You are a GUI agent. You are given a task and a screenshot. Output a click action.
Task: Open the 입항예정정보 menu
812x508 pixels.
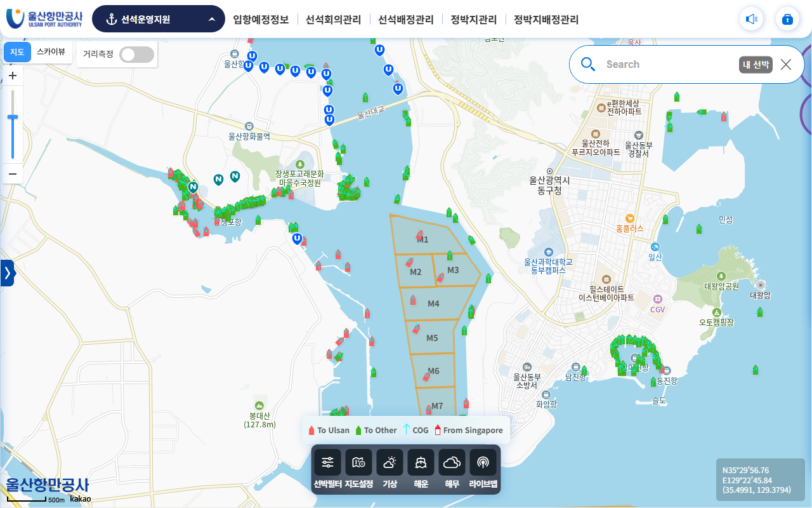coord(261,20)
